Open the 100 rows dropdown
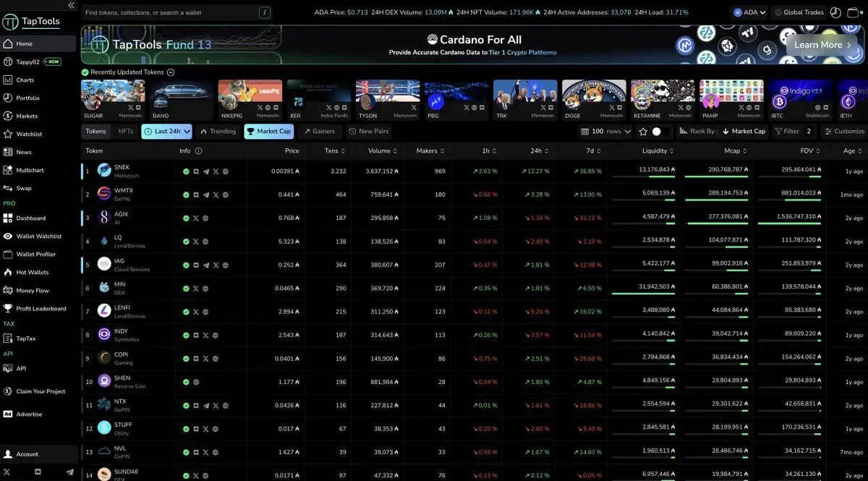This screenshot has height=481, width=868. coord(605,132)
